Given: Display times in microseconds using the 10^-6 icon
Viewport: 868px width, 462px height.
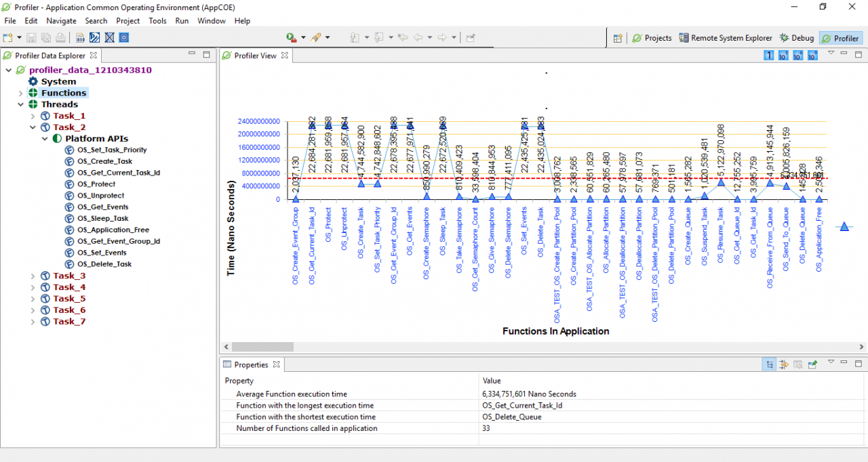Looking at the screenshot, I should (797, 55).
